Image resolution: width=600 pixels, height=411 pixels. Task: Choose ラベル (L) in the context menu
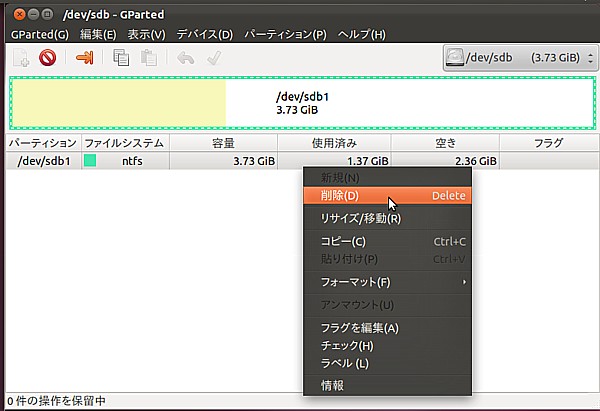(387, 363)
